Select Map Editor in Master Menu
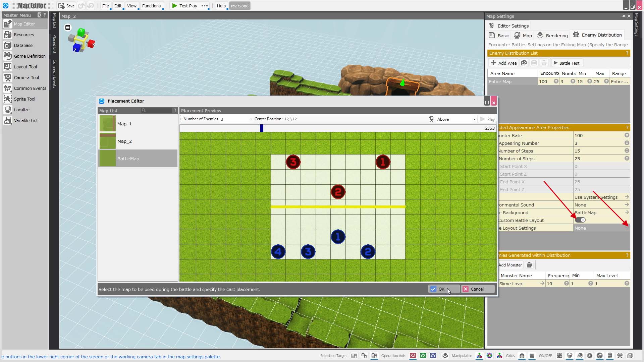 [x=24, y=24]
